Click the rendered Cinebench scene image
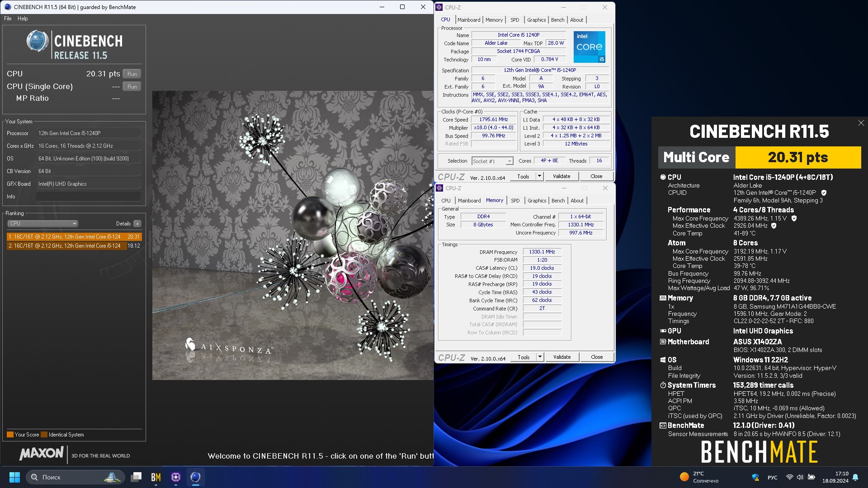Screen dimensions: 868x488 click(x=293, y=235)
